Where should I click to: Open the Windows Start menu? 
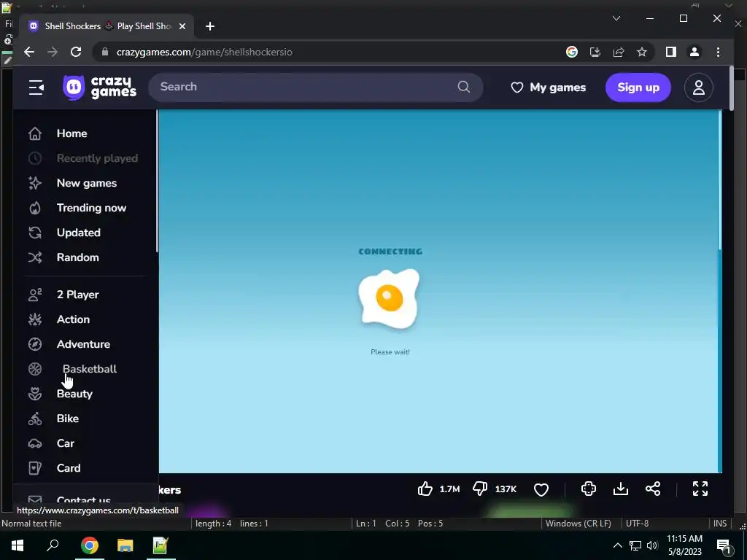(x=18, y=545)
